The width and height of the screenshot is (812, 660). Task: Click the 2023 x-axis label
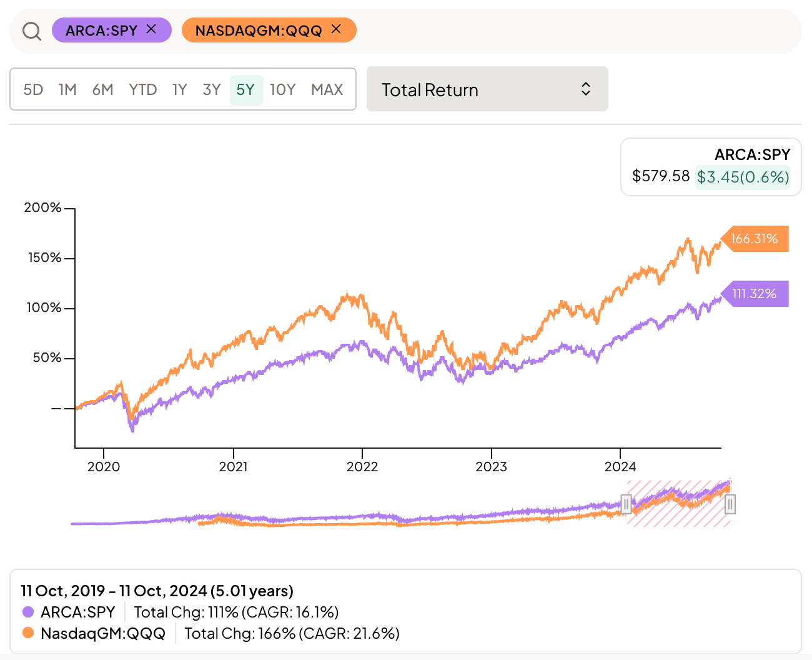pyautogui.click(x=492, y=467)
